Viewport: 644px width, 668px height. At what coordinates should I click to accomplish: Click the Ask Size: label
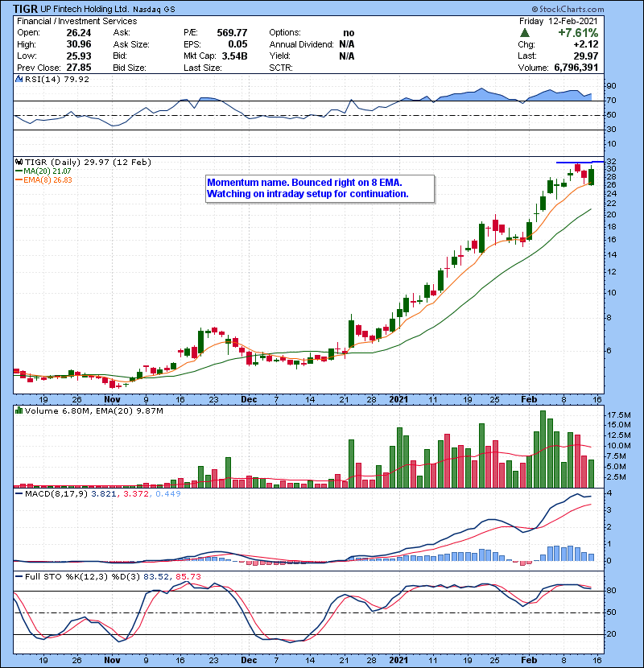pyautogui.click(x=131, y=44)
